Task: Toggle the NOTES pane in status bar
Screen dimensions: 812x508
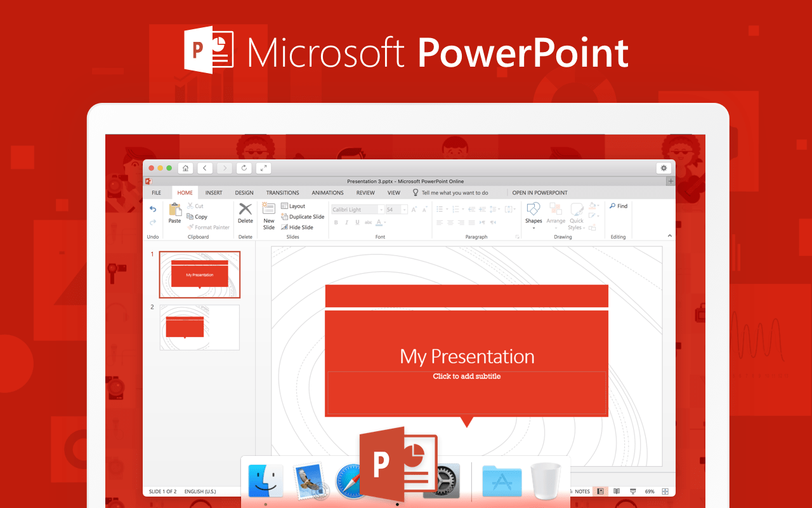Action: (x=579, y=491)
